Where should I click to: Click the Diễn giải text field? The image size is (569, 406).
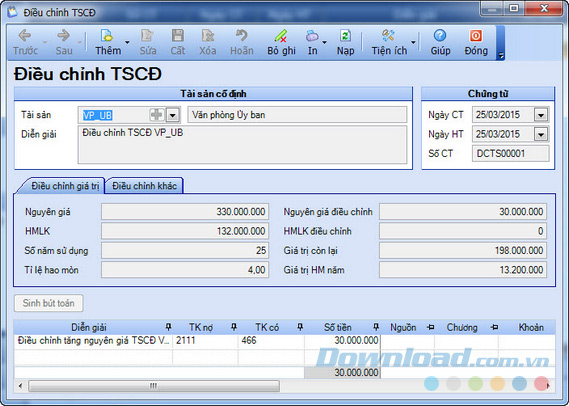click(x=242, y=144)
